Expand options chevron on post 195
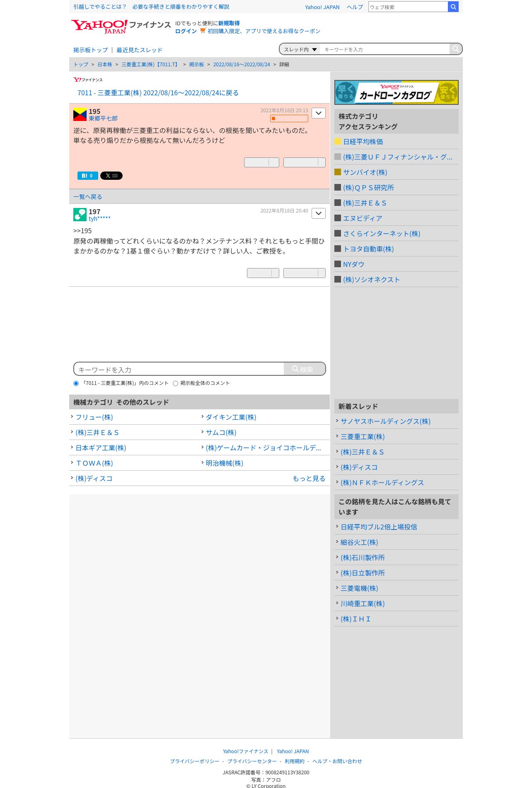Screen dimensions: 532x788 pyautogui.click(x=319, y=113)
